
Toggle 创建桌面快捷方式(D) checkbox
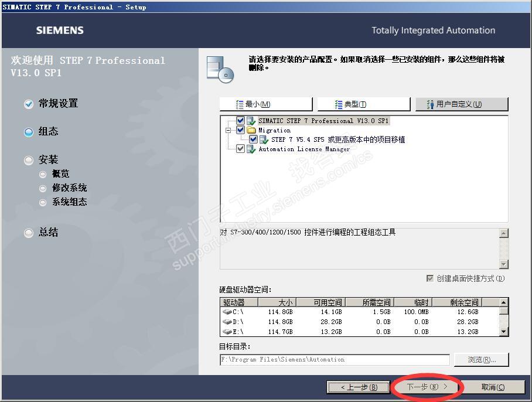click(x=430, y=278)
